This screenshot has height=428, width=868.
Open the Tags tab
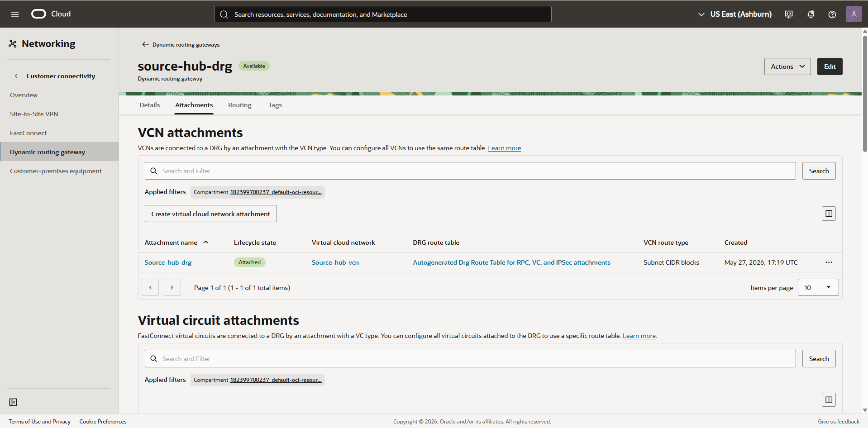point(275,105)
